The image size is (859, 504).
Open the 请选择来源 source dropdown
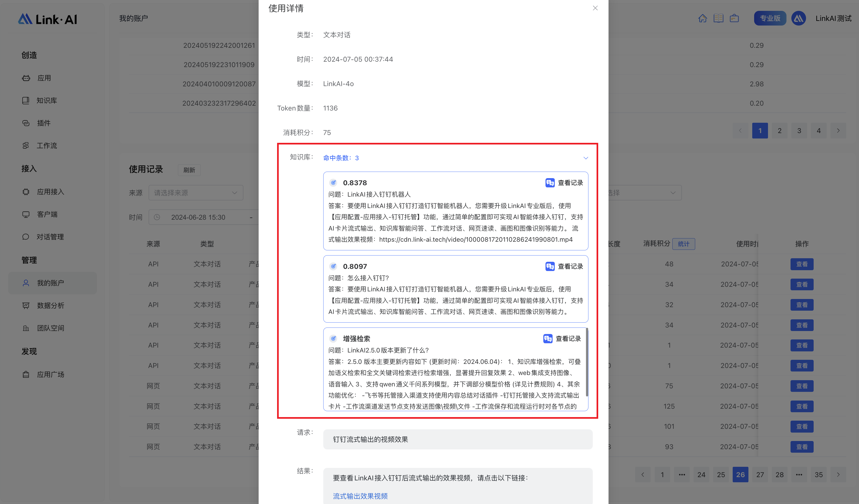tap(196, 193)
